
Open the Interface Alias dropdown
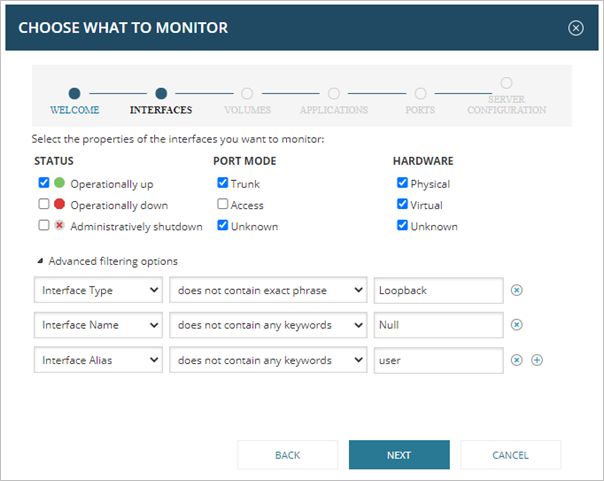[98, 360]
